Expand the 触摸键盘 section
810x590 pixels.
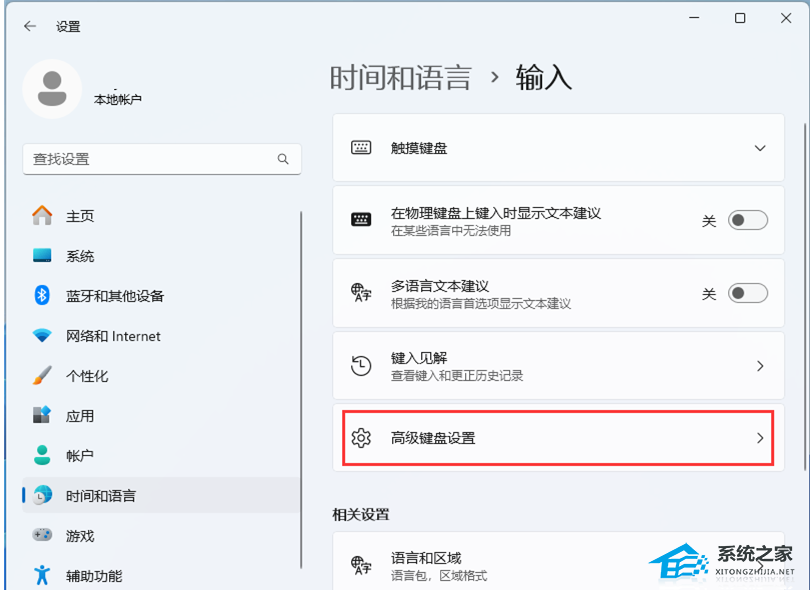[760, 148]
